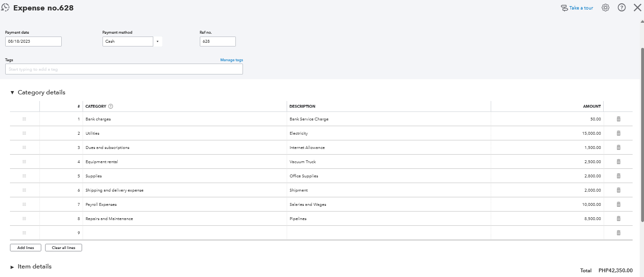Select the Payroll Expenses category cell

click(185, 204)
